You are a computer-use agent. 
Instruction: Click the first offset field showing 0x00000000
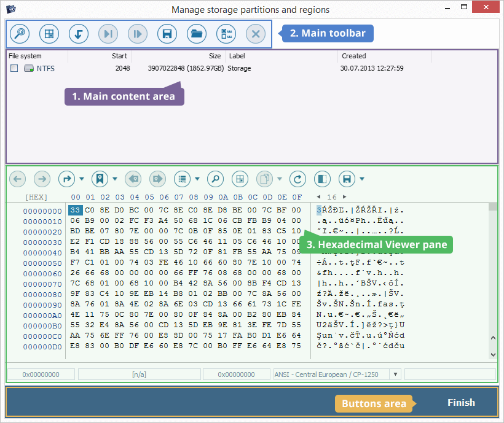[x=41, y=374]
